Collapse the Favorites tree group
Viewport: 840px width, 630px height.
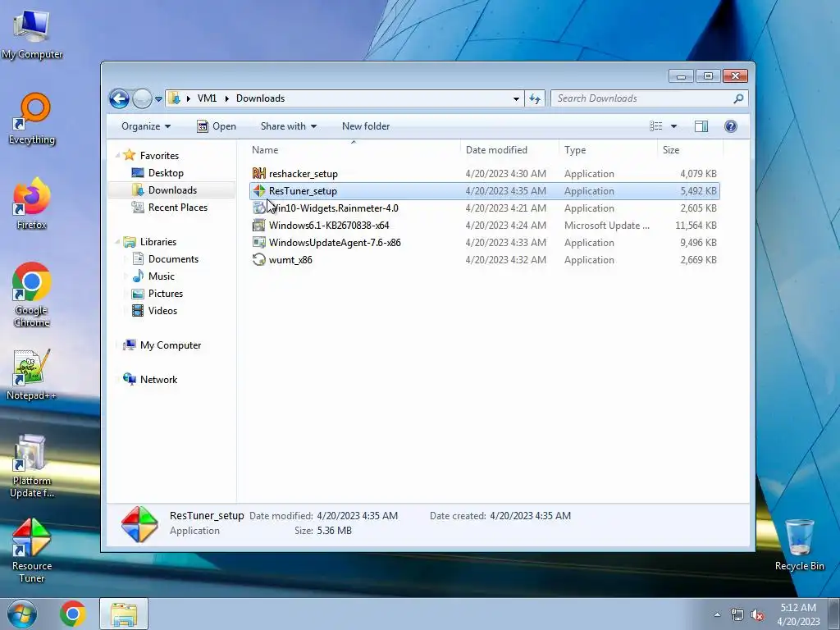117,156
